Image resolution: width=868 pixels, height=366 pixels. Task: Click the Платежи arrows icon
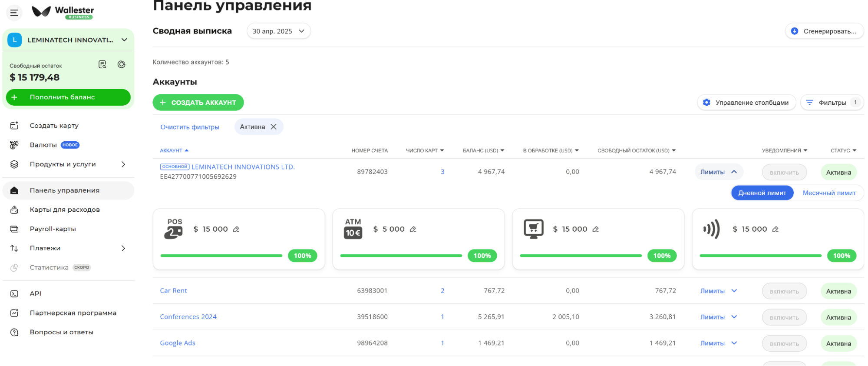[14, 248]
